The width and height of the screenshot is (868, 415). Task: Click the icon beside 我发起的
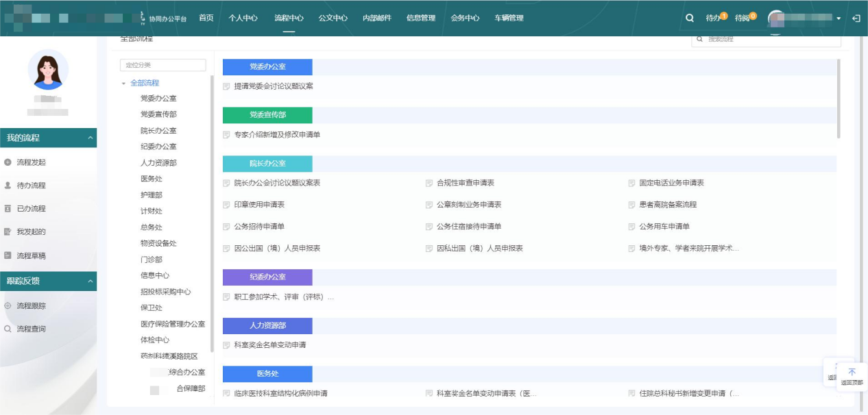pos(8,231)
